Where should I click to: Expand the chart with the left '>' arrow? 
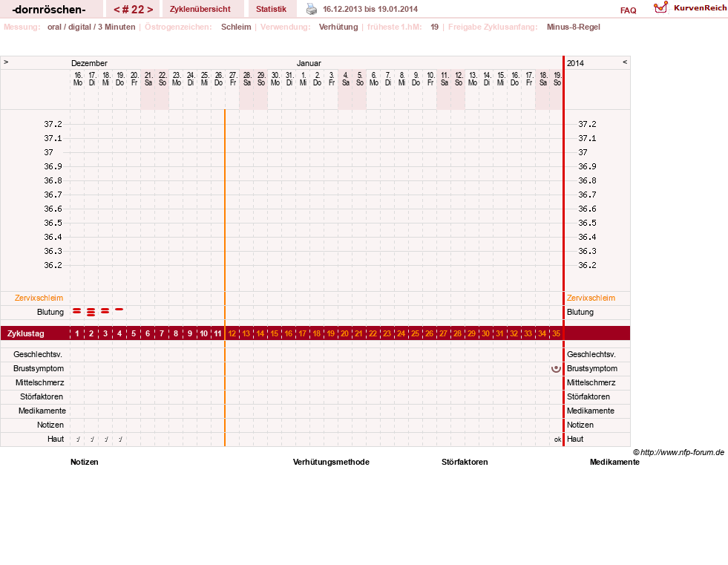pyautogui.click(x=6, y=62)
